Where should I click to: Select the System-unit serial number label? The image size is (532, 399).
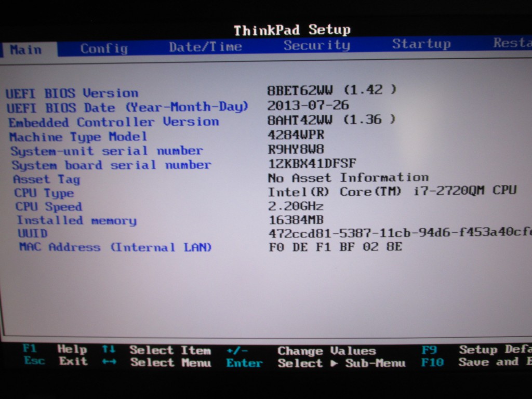point(107,151)
